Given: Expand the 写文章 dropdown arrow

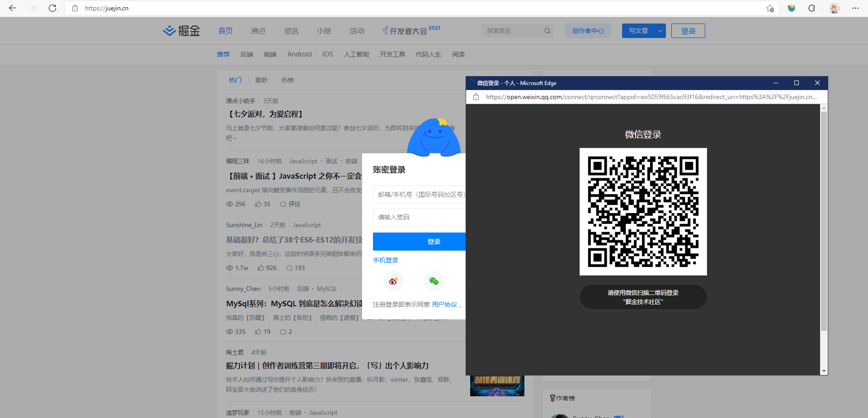Looking at the screenshot, I should (x=660, y=31).
